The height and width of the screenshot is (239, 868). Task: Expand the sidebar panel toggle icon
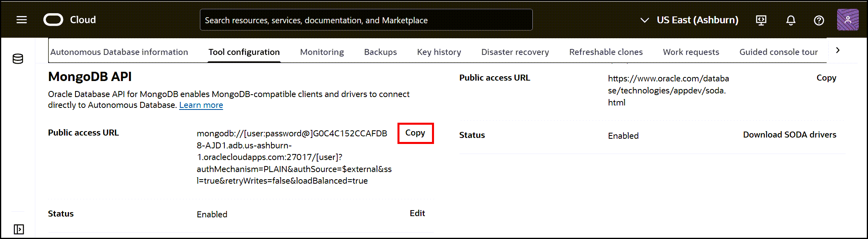click(x=19, y=229)
